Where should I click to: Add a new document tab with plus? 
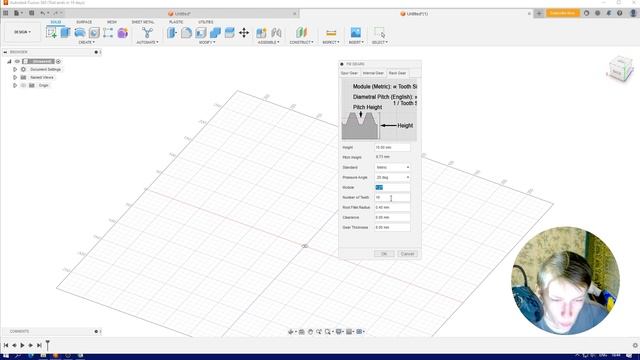coord(539,13)
